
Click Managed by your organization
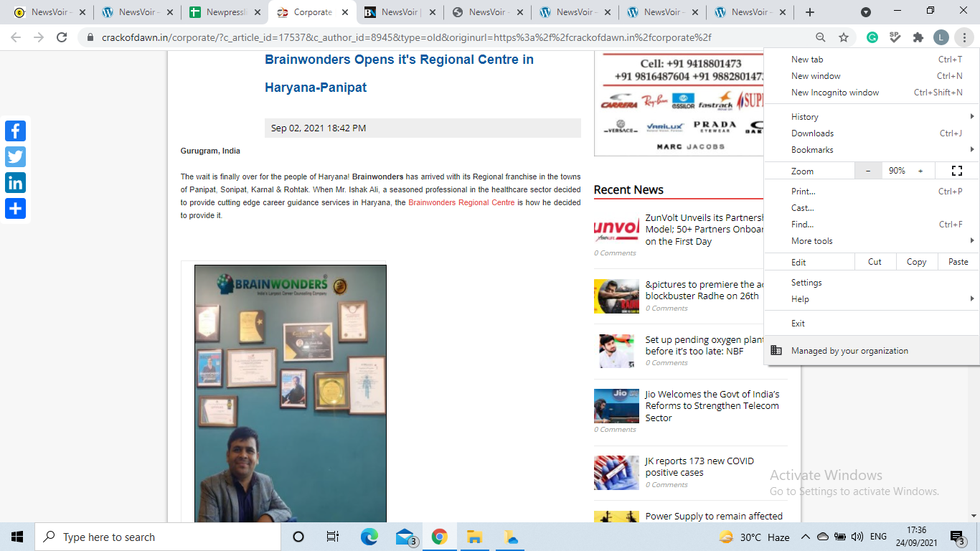point(871,351)
